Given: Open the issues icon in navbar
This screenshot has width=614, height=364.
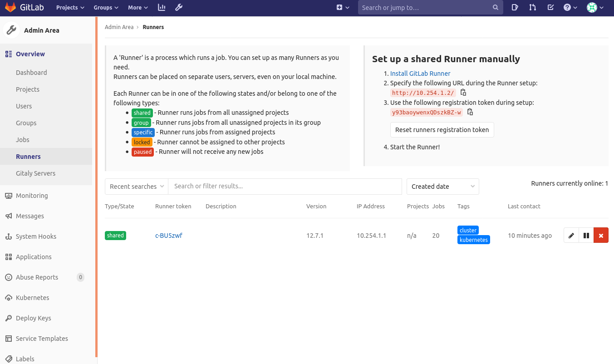Looking at the screenshot, I should pos(515,8).
